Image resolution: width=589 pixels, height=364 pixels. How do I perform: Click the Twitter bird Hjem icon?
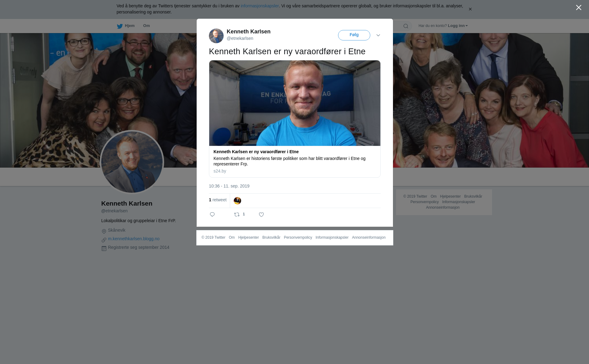pos(120,26)
